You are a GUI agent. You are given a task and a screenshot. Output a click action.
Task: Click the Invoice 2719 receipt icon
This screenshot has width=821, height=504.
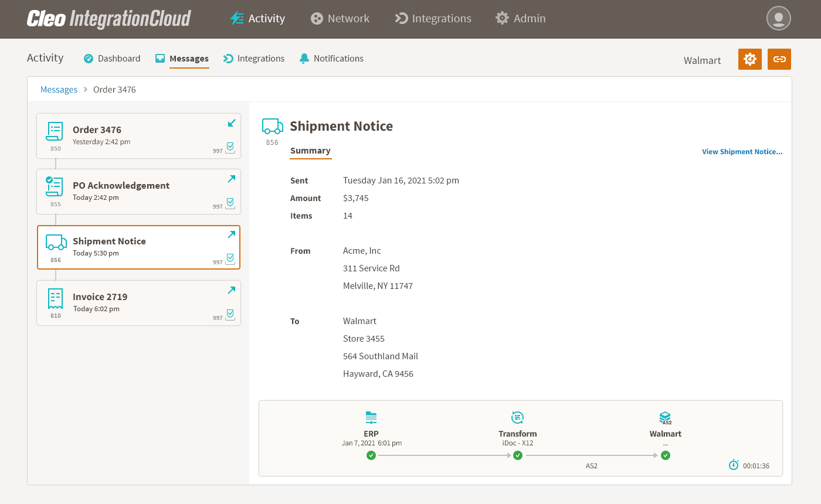click(x=55, y=299)
